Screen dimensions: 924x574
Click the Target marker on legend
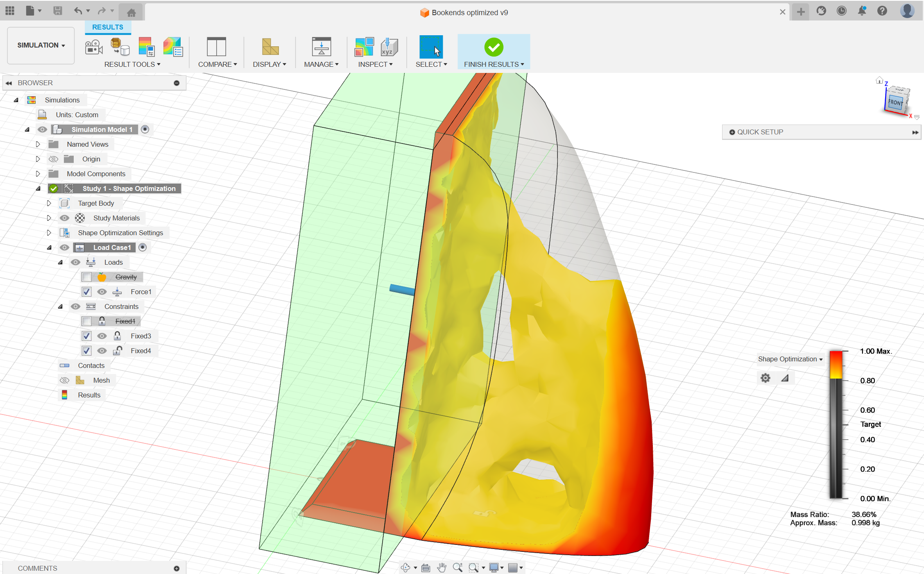coord(870,424)
